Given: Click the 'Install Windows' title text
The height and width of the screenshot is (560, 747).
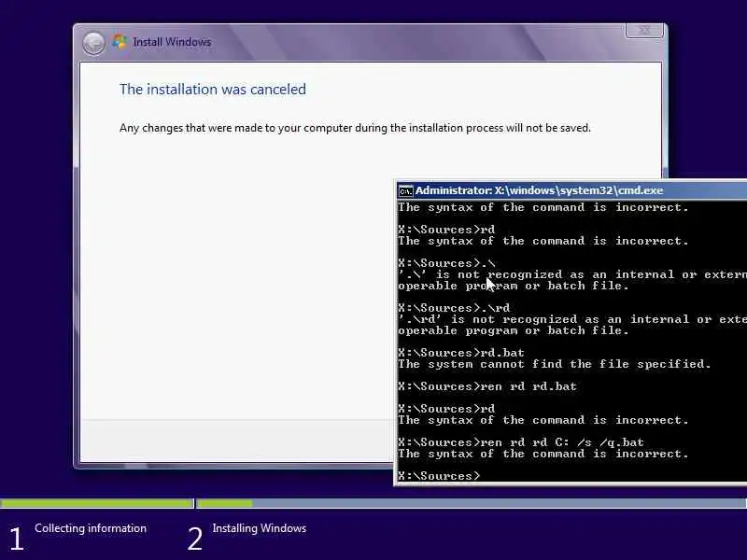Looking at the screenshot, I should click(x=172, y=42).
